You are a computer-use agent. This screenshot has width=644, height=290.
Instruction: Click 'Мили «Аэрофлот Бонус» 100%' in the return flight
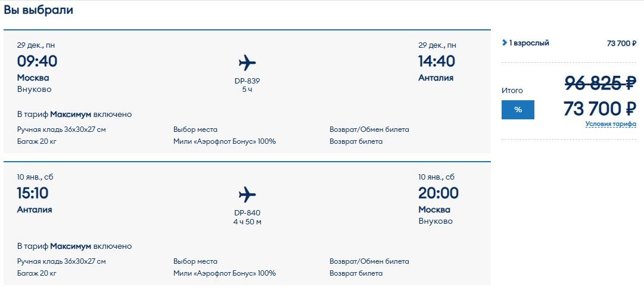pyautogui.click(x=225, y=273)
